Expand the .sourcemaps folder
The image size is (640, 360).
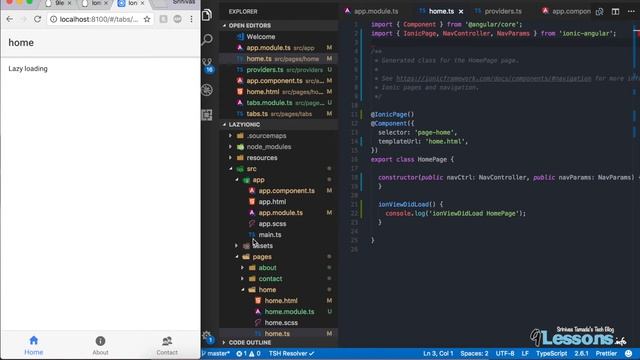(x=266, y=136)
